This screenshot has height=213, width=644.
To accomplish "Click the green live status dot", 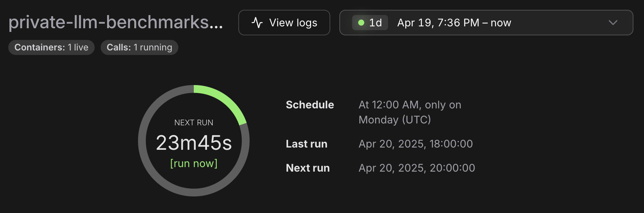I will pyautogui.click(x=361, y=23).
